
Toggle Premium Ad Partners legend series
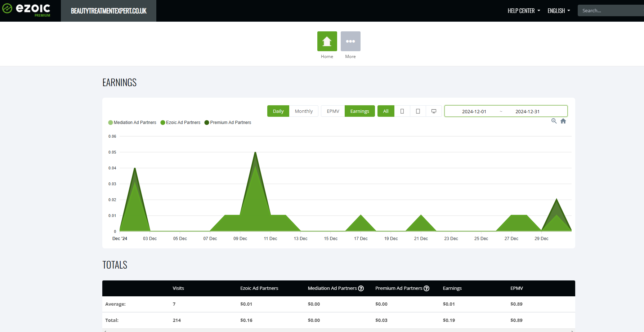pos(228,123)
